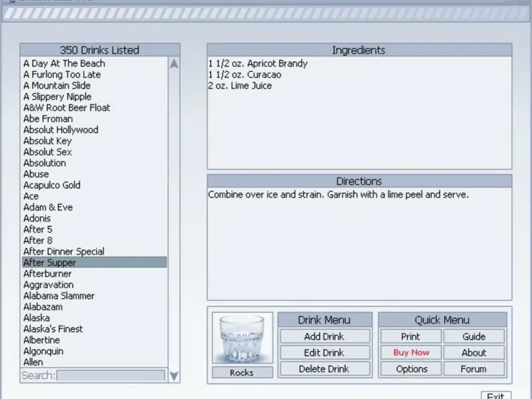Click the Directions panel header
The width and height of the screenshot is (532, 399).
[359, 181]
